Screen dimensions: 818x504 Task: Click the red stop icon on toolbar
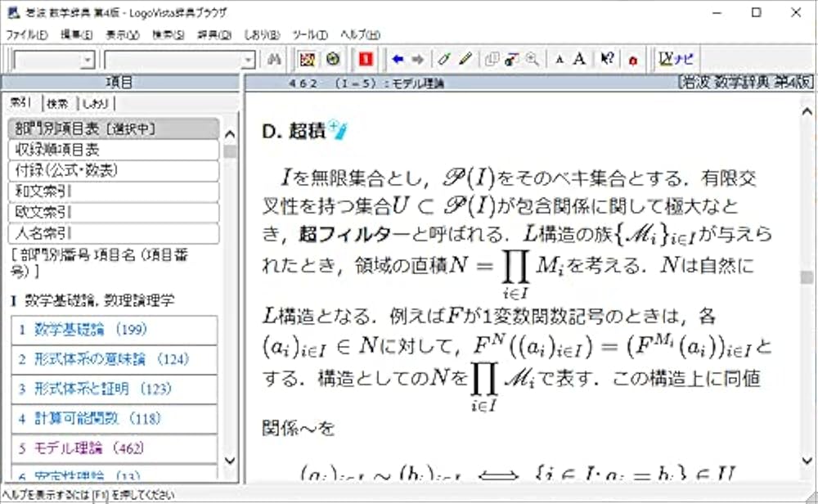pos(365,59)
